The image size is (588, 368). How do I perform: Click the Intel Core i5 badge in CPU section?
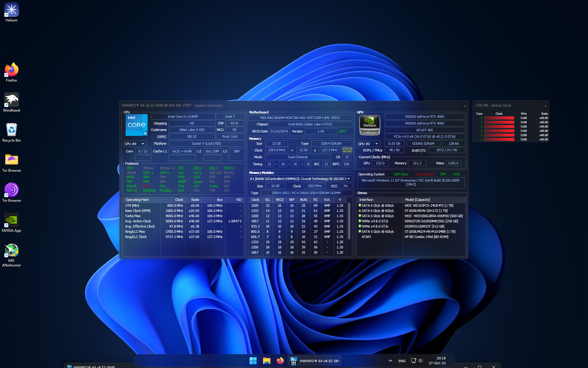coord(136,125)
